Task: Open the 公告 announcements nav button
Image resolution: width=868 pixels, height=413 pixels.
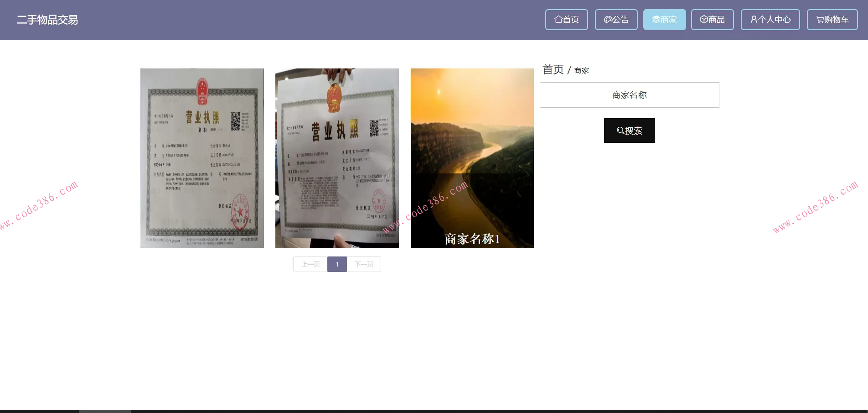Action: pyautogui.click(x=616, y=20)
